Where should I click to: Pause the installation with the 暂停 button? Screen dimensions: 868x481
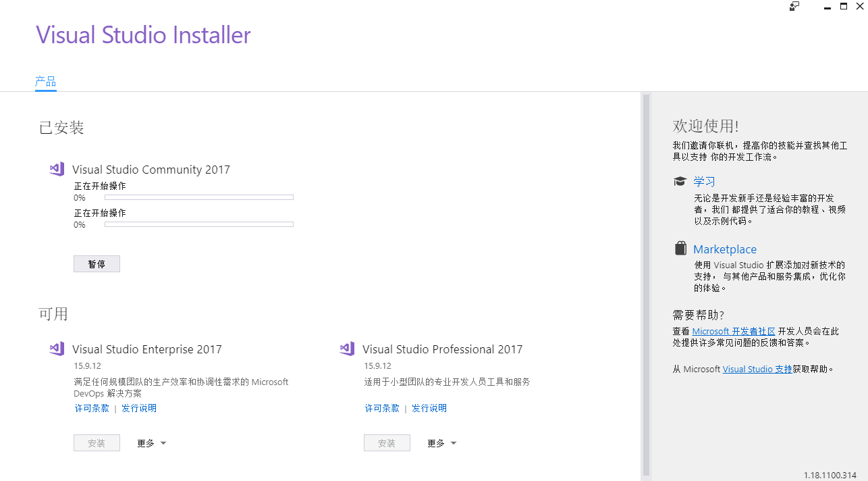click(x=97, y=264)
